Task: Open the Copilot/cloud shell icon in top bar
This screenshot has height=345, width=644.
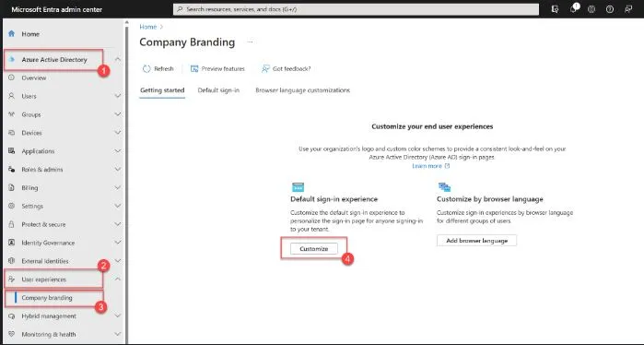Action: 555,9
